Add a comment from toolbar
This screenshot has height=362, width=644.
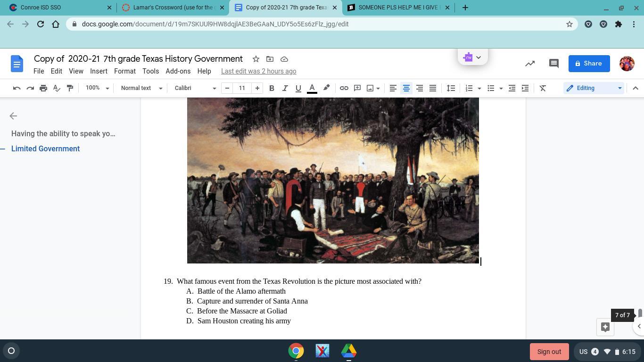(x=357, y=88)
